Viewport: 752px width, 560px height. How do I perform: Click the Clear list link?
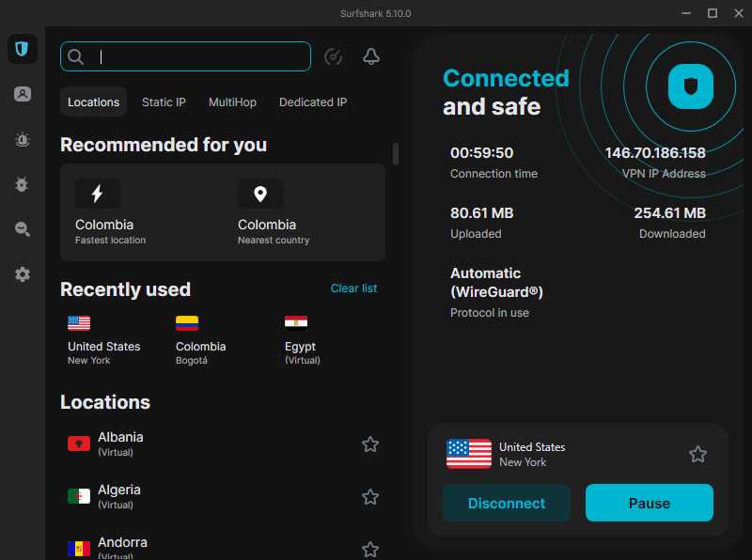(353, 288)
